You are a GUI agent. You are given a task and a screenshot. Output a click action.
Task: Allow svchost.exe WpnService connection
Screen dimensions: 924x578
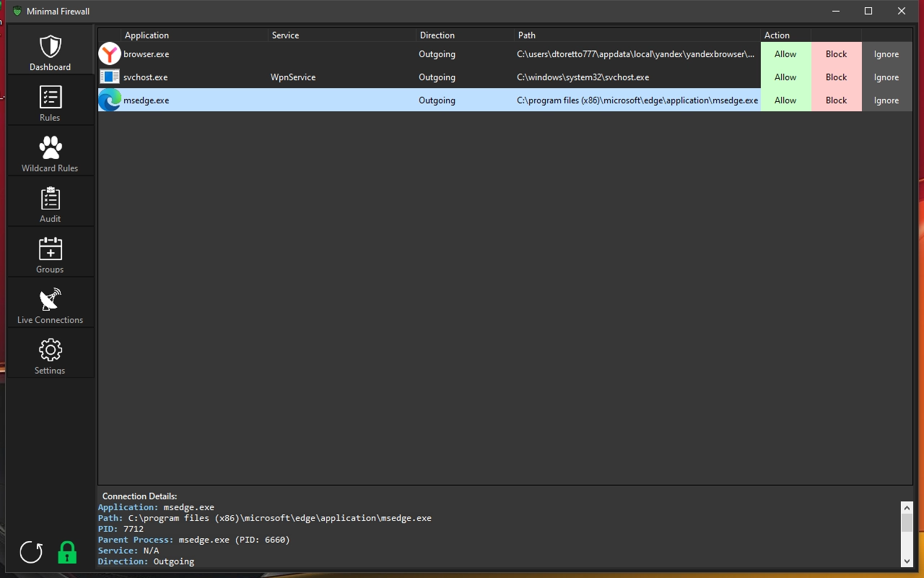pos(785,77)
